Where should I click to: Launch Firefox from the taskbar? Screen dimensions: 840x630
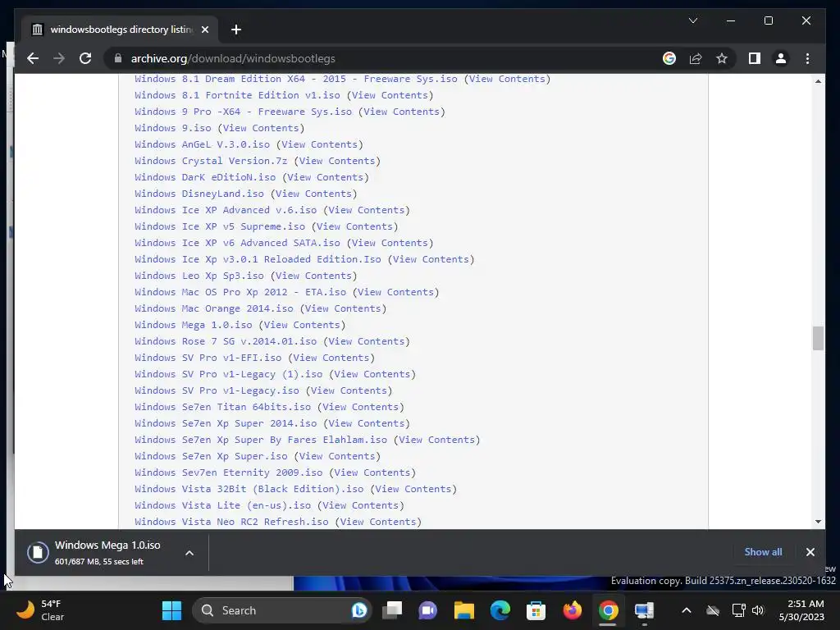(572, 610)
